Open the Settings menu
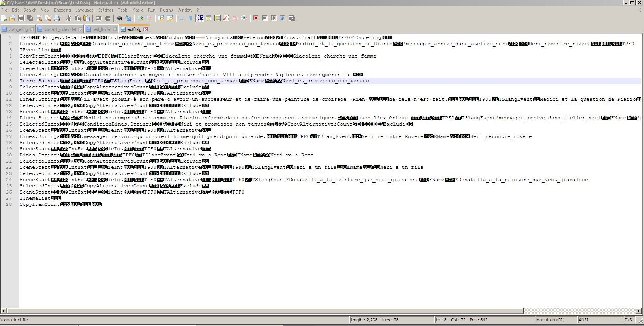 click(x=106, y=10)
